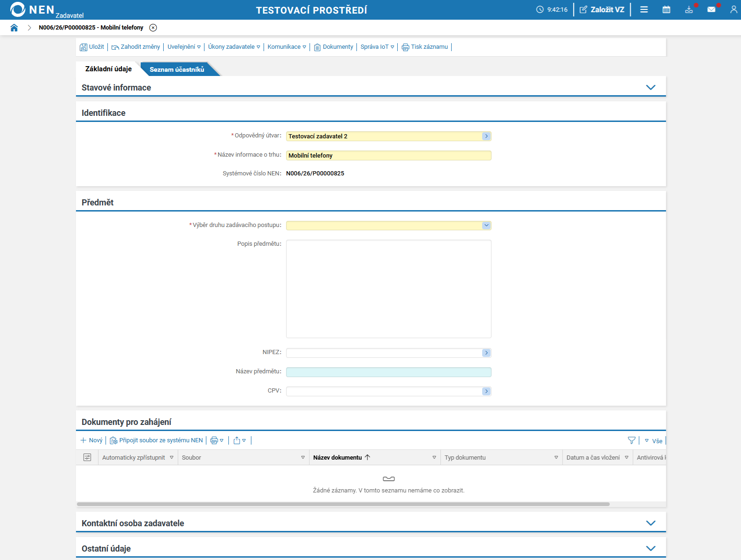The height and width of the screenshot is (560, 741).
Task: Click Připojit soubor ze systému NEN
Action: coord(156,440)
